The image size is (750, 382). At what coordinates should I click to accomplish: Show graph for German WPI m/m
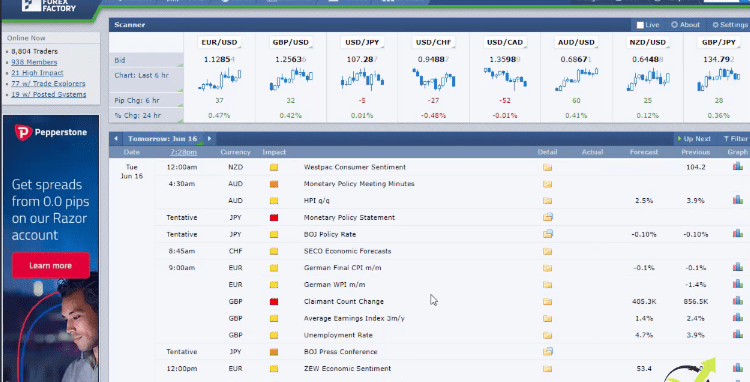[x=738, y=284]
